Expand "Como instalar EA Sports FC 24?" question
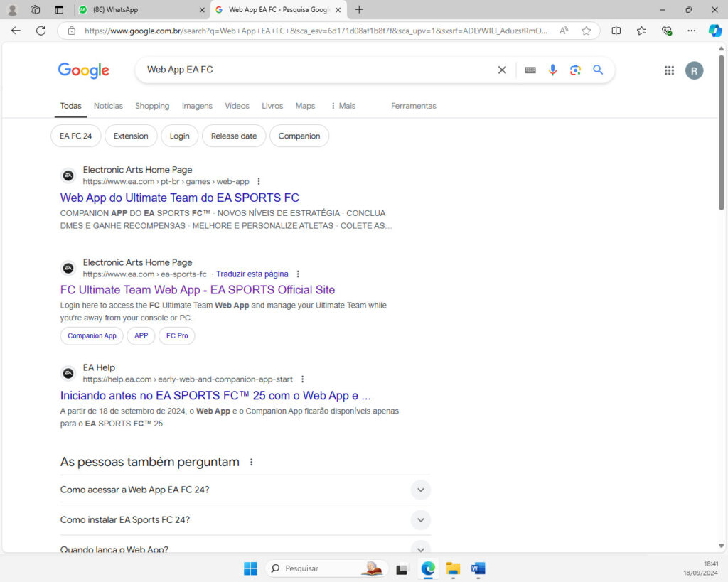Screen dimensions: 728x582 click(420, 519)
